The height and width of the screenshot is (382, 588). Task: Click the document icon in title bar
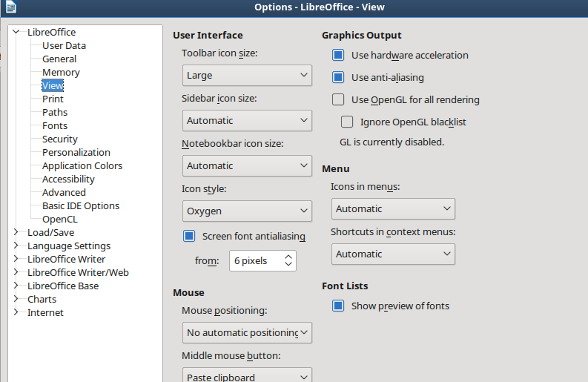10,7
